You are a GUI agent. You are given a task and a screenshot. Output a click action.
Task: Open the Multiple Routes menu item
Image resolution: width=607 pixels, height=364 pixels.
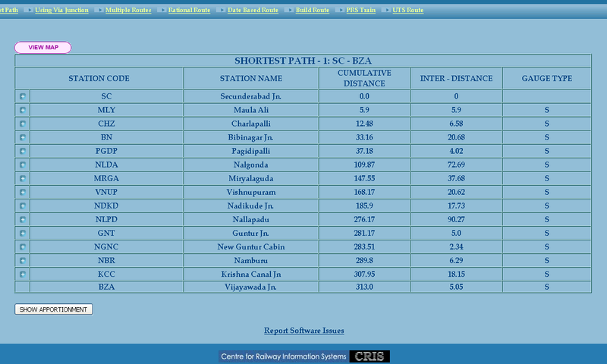(x=128, y=10)
